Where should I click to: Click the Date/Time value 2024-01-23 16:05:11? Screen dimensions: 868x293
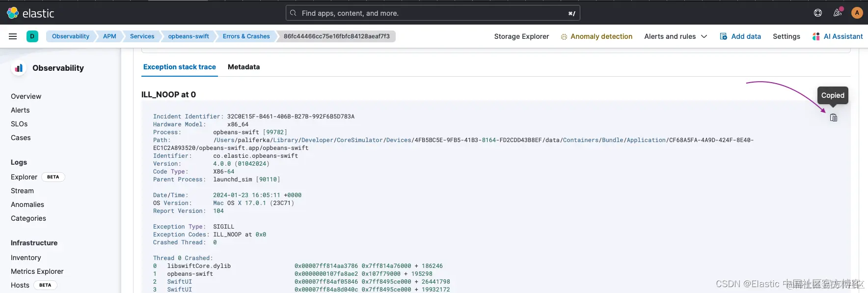coord(246,195)
